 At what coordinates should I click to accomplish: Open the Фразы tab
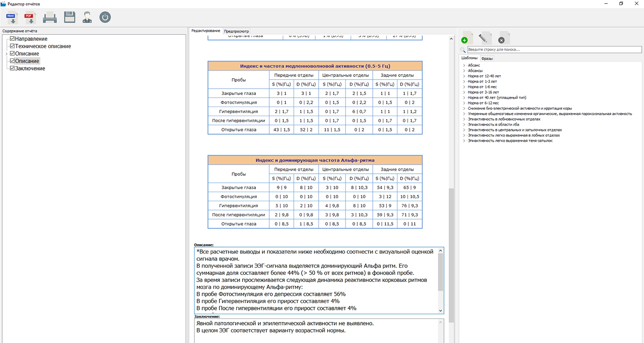(487, 58)
